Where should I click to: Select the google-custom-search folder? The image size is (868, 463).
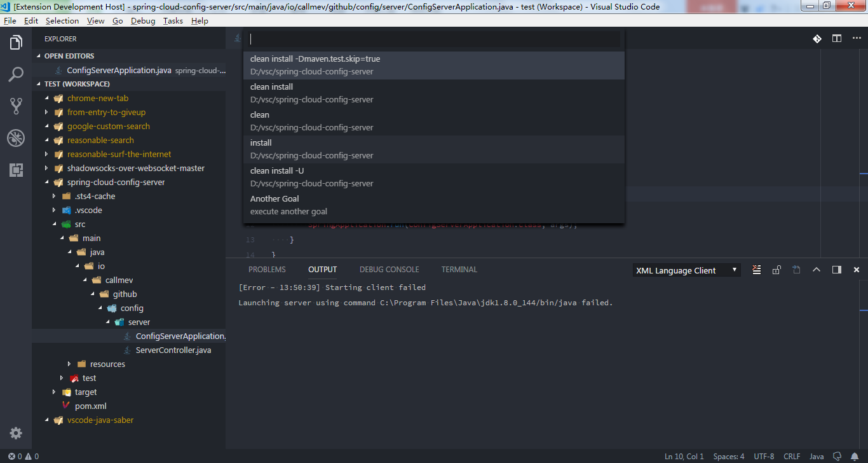point(129,126)
